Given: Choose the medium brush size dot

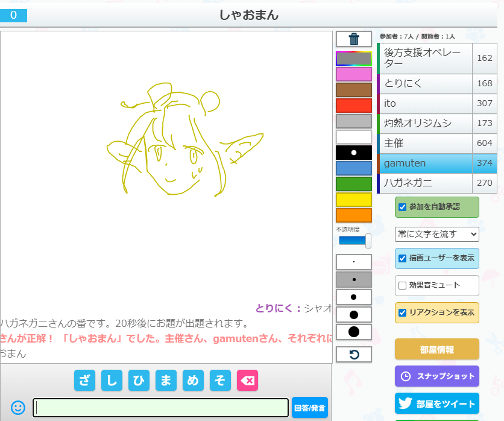Looking at the screenshot, I should point(354,297).
